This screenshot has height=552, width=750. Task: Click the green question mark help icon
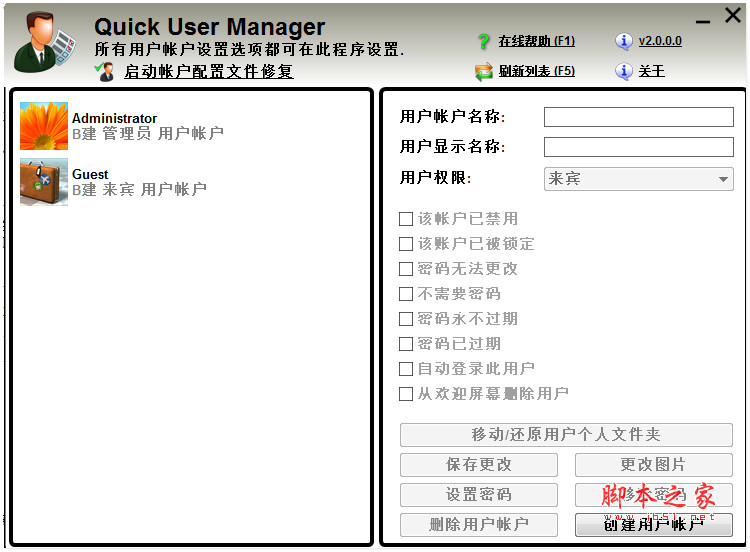pos(484,42)
